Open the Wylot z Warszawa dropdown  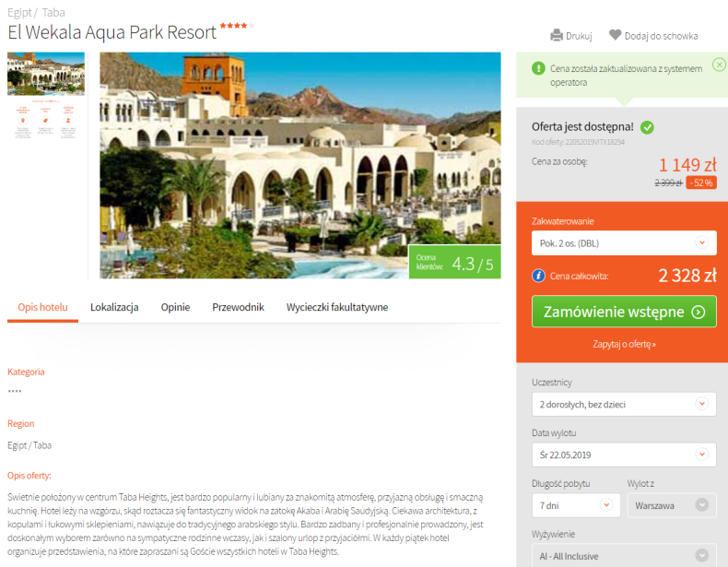tap(672, 505)
